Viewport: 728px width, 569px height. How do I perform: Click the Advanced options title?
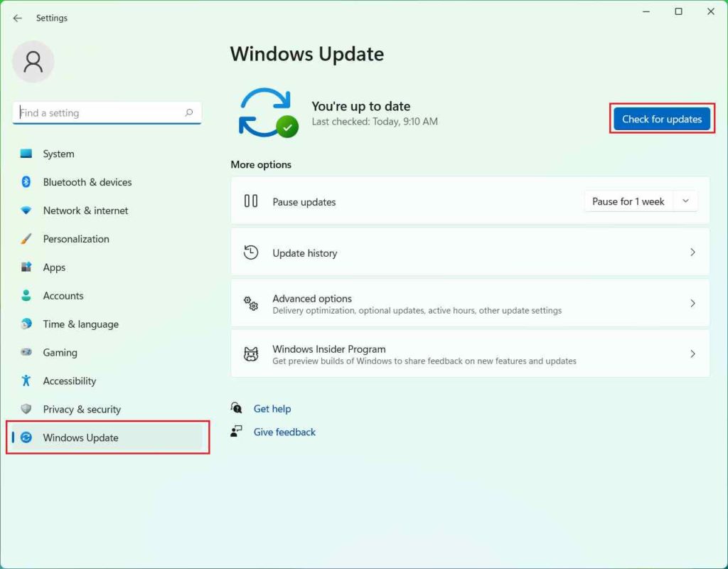click(x=312, y=298)
